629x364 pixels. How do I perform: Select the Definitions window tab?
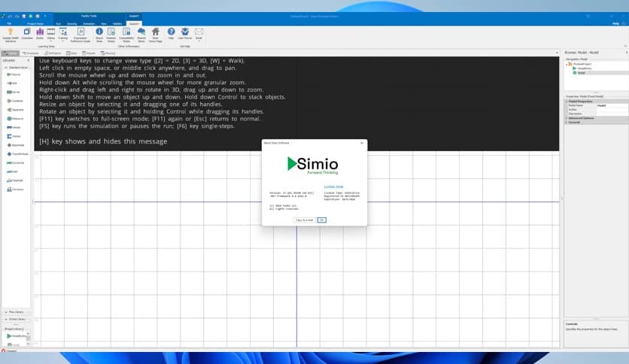pyautogui.click(x=53, y=53)
